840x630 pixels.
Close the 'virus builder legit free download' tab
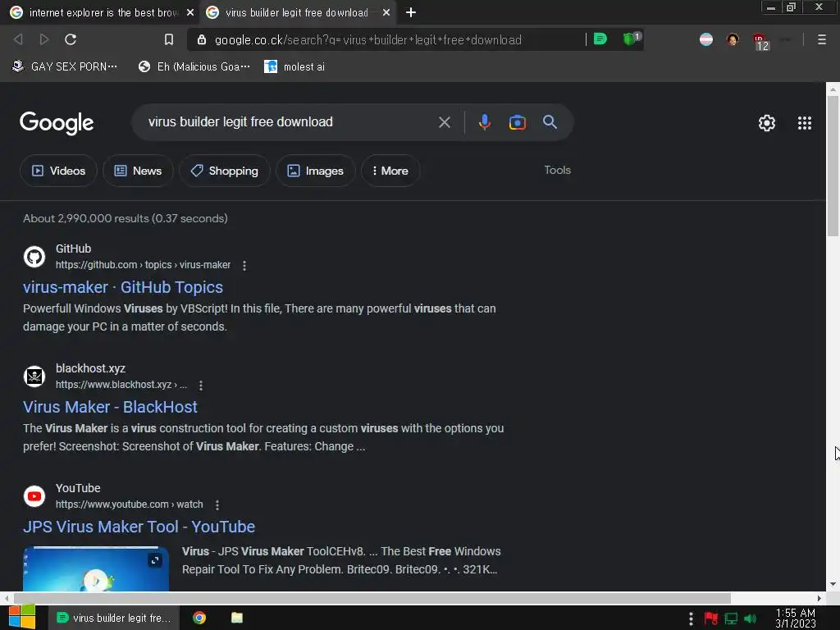(386, 12)
